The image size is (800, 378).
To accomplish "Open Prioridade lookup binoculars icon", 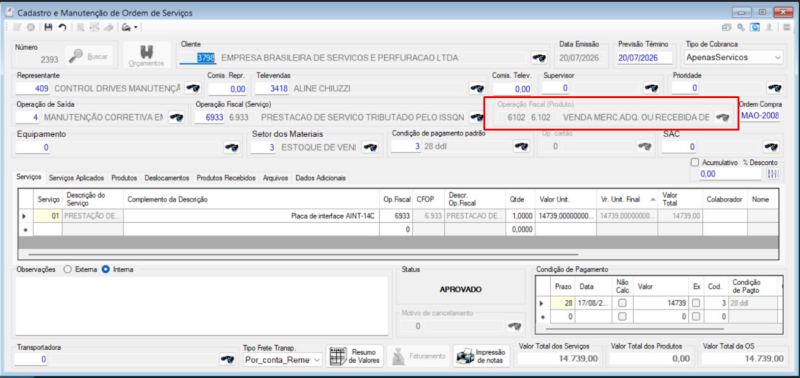I will coord(774,88).
